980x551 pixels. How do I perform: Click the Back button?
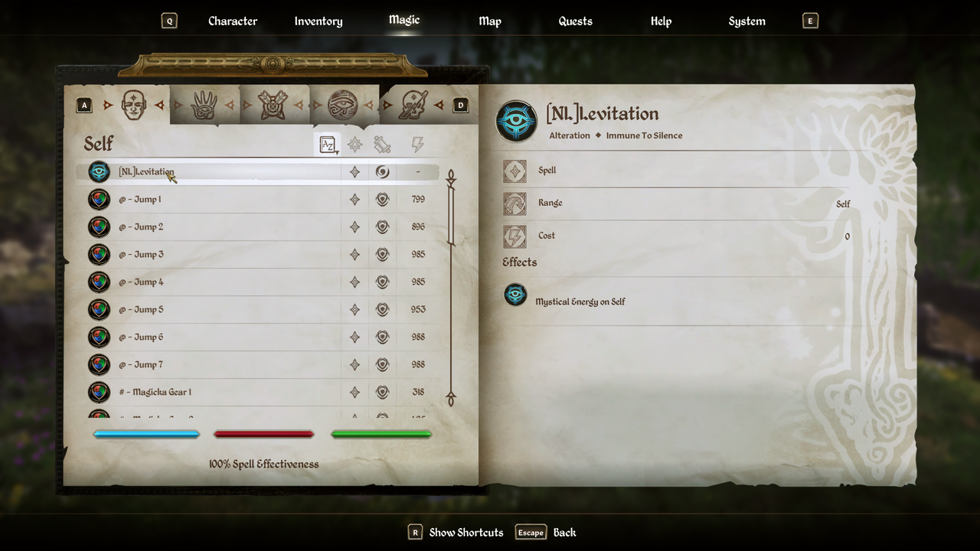546,533
